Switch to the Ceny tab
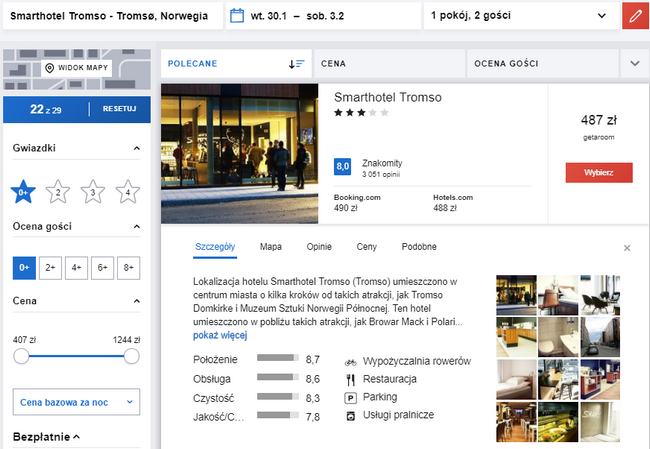Image resolution: width=650 pixels, height=449 pixels. click(x=366, y=247)
